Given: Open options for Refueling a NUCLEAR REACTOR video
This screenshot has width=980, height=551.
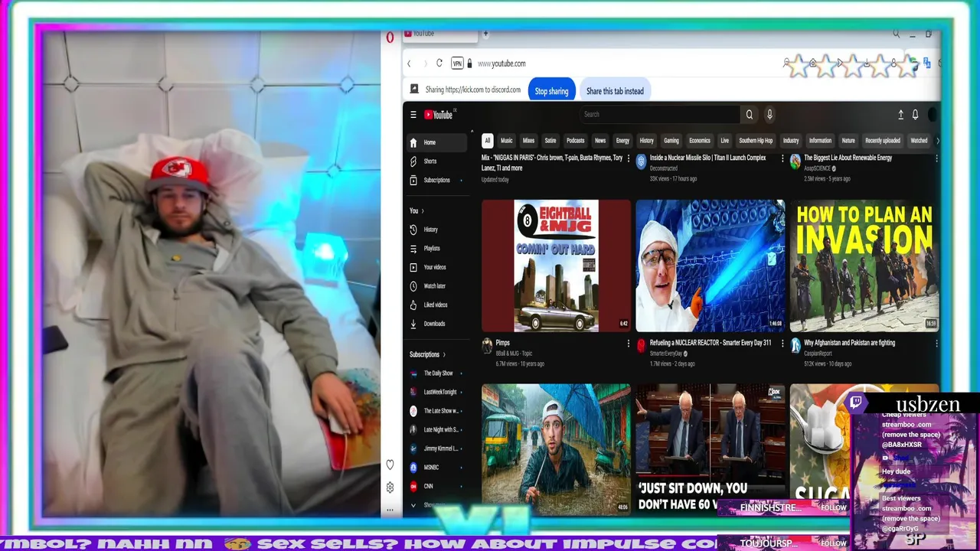Looking at the screenshot, I should coord(782,344).
